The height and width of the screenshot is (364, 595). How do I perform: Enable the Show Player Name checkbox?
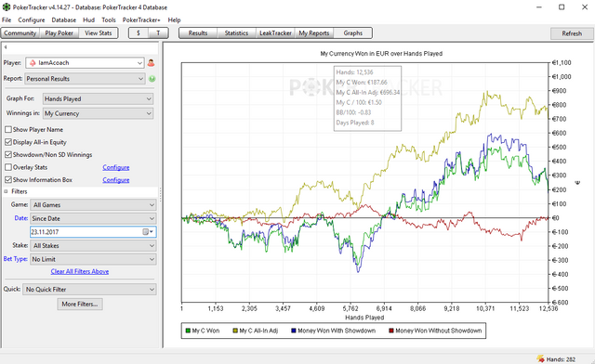[8, 130]
